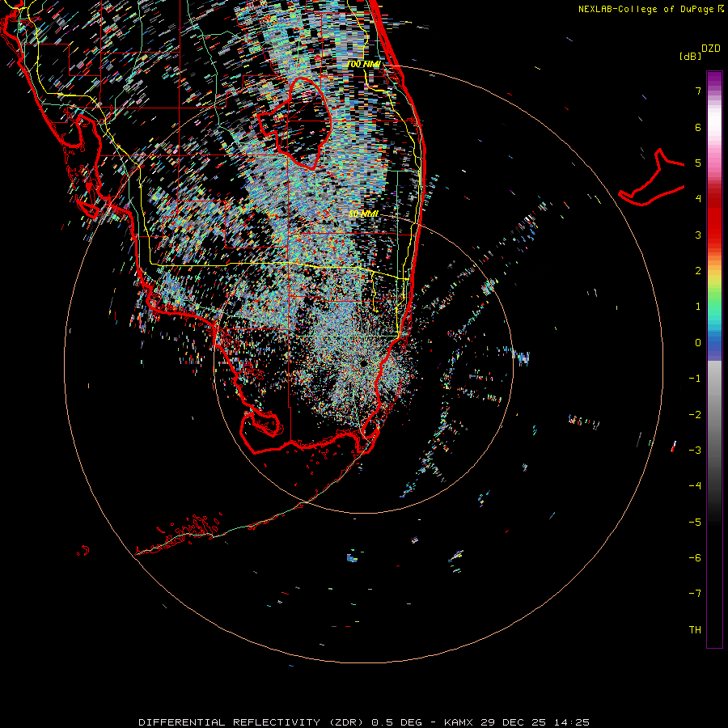The height and width of the screenshot is (728, 728).
Task: Click the -6 value on the color scale
Action: pos(695,558)
